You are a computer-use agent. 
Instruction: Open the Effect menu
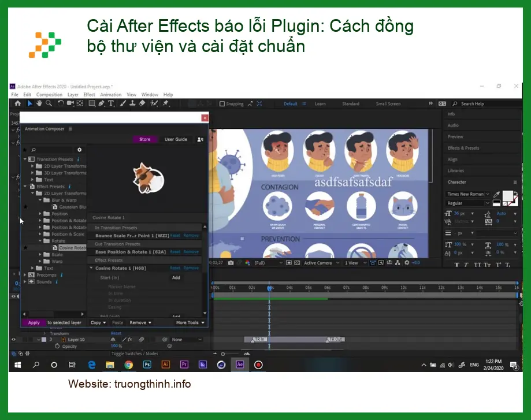pos(89,95)
